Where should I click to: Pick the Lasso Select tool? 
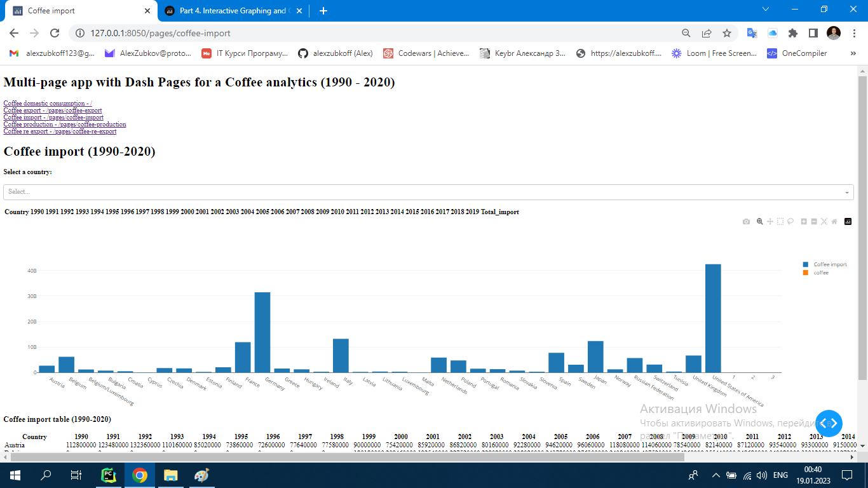pos(790,221)
